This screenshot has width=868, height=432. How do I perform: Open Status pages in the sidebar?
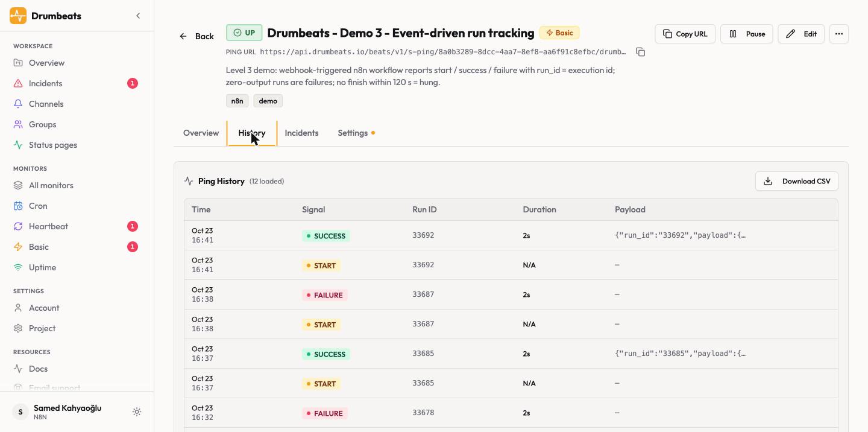(x=52, y=145)
